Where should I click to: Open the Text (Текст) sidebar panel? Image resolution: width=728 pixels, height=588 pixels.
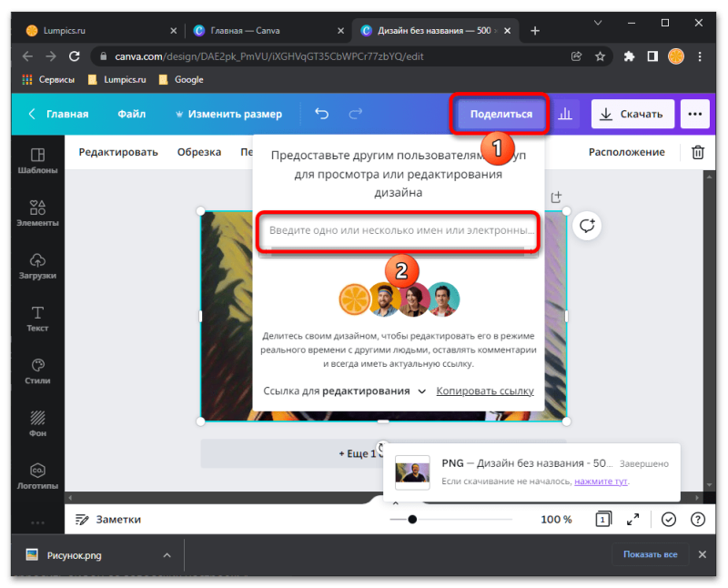[37, 319]
